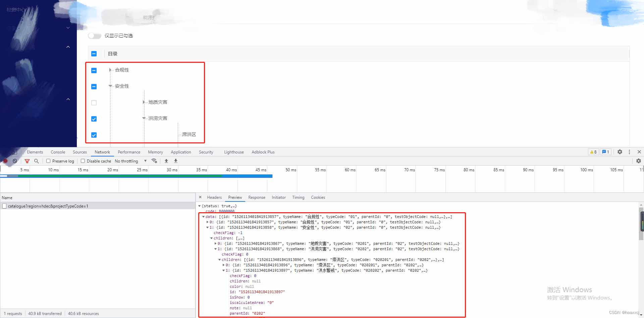This screenshot has width=644, height=318.
Task: Open network search with magnifier icon
Action: point(37,161)
